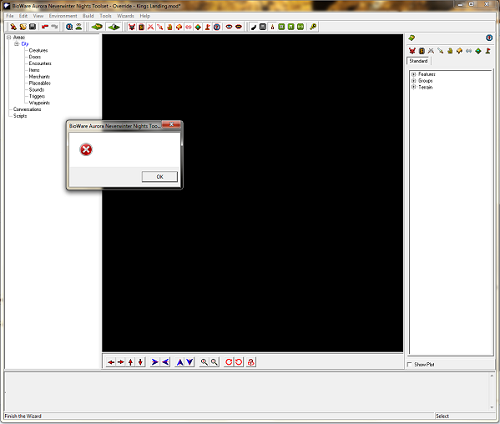Click the pan right red arrow button
Screen dimensions: 500x424
click(121, 362)
